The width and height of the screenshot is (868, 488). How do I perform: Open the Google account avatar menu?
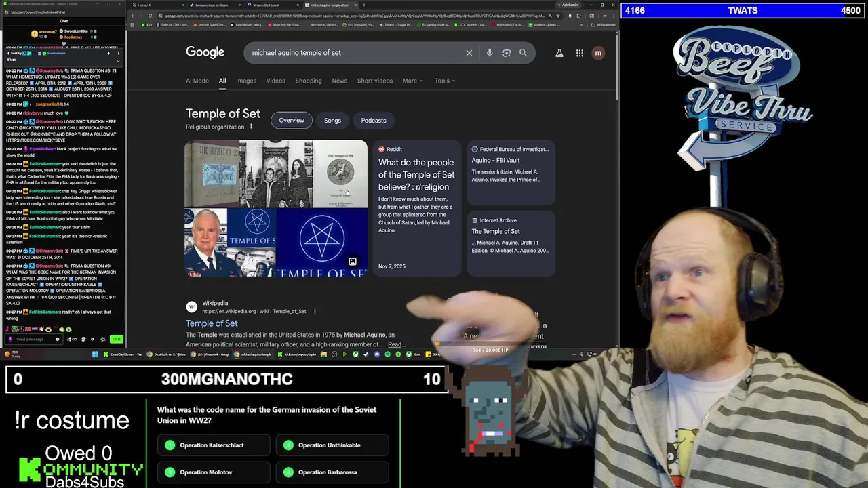(x=598, y=53)
